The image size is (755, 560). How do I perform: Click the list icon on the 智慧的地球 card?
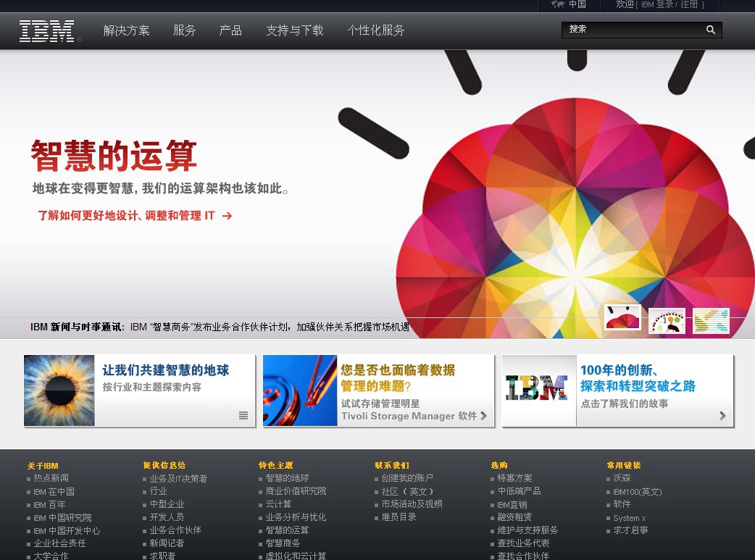click(244, 416)
